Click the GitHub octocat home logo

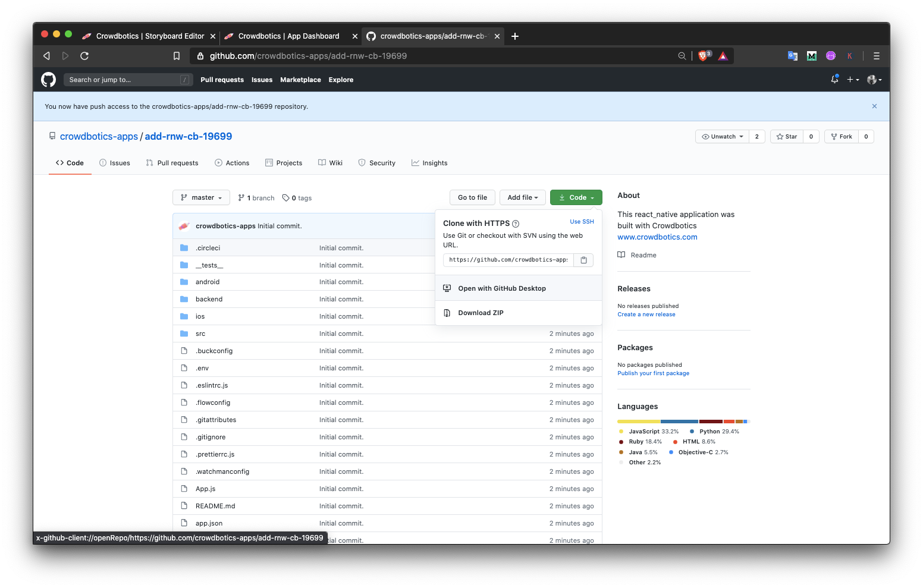click(x=48, y=79)
